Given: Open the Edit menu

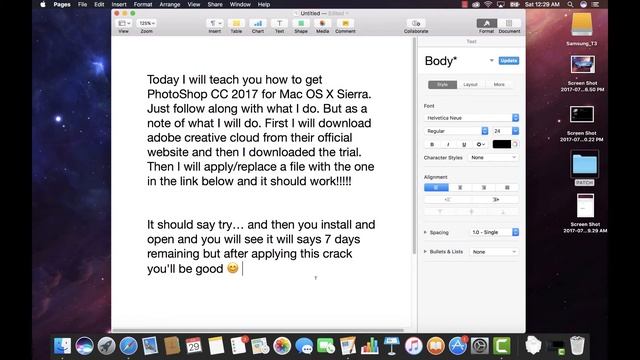Looking at the screenshot, I should (x=99, y=4).
